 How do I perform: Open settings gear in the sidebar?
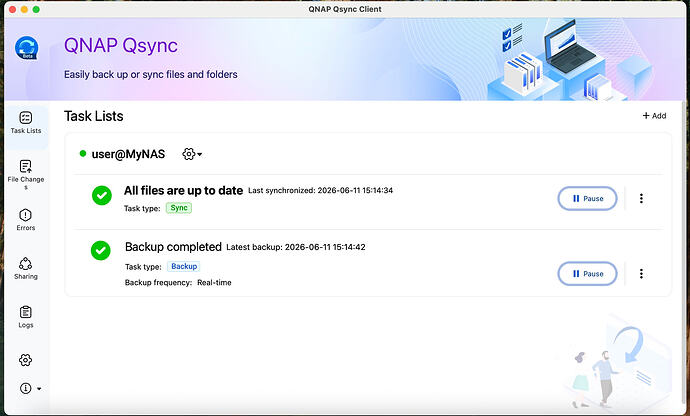pyautogui.click(x=26, y=360)
